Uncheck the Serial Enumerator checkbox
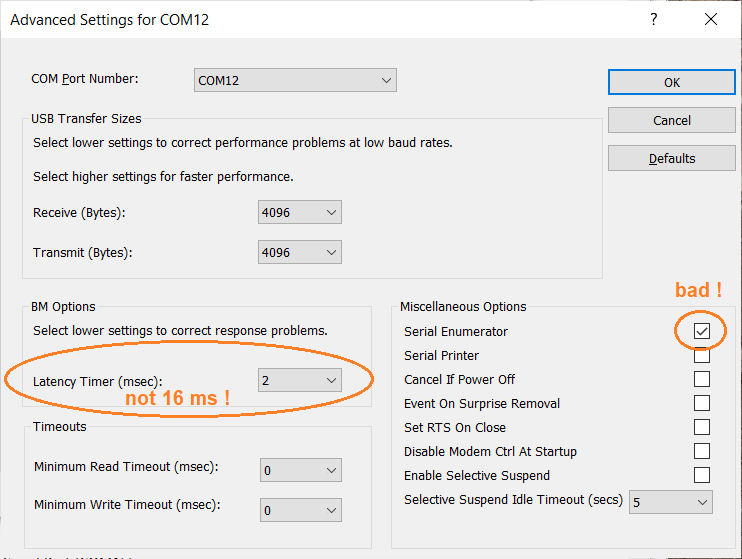The image size is (742, 559). click(x=702, y=331)
